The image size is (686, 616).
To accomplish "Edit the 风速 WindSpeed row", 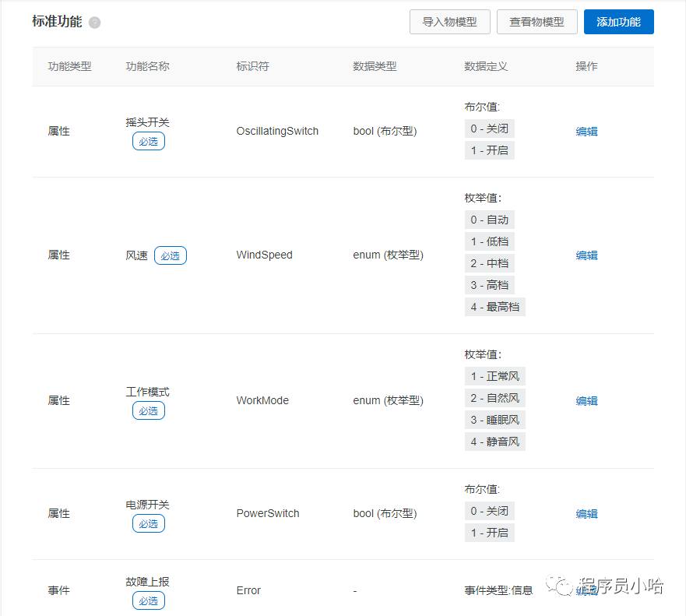I will pos(586,255).
